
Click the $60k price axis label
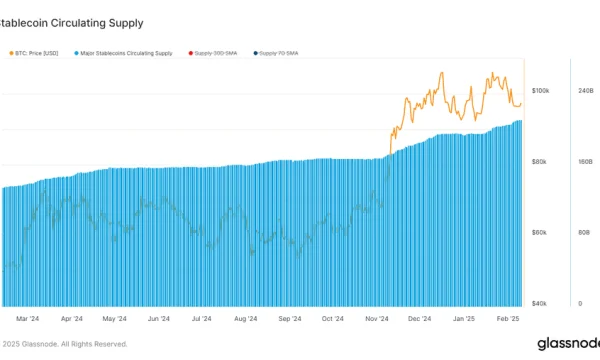539,233
